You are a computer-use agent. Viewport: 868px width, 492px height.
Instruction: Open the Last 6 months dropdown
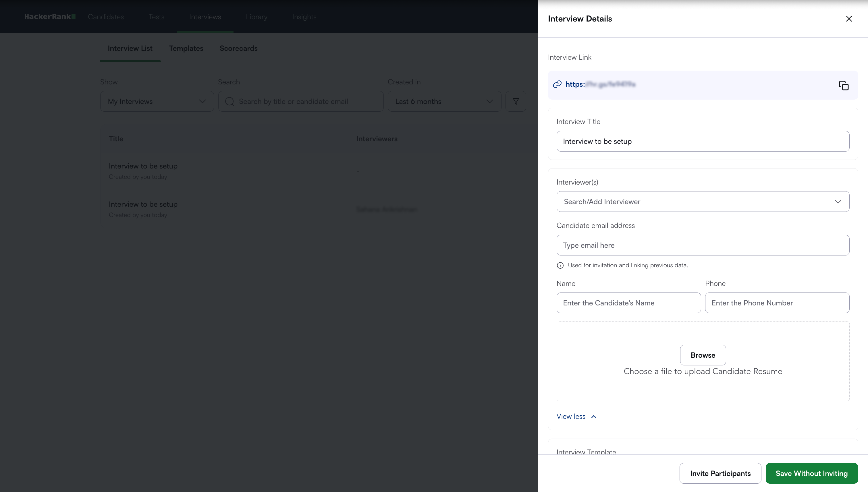click(444, 101)
